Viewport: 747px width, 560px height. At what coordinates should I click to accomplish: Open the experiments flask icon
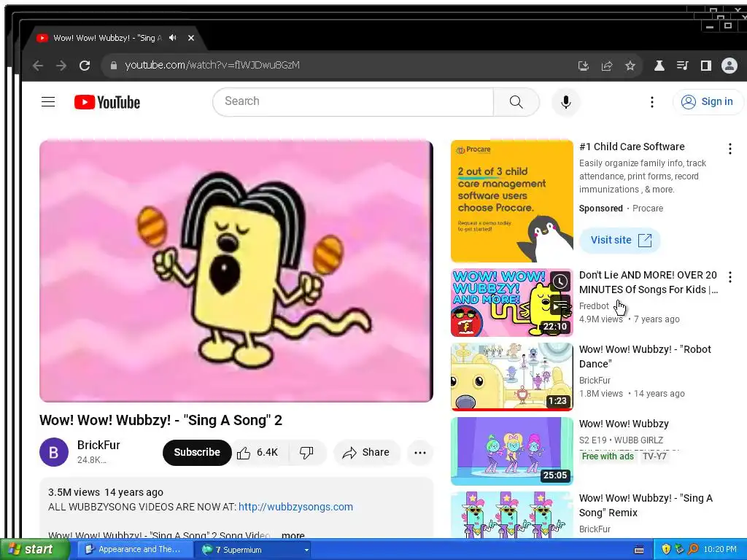coord(659,66)
